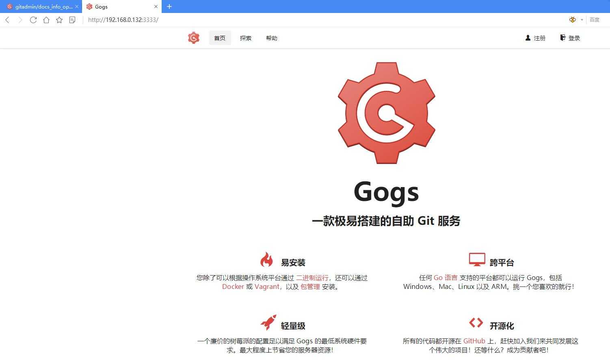Click the 跨平台 heading
The image size is (610, 364).
[x=502, y=263]
